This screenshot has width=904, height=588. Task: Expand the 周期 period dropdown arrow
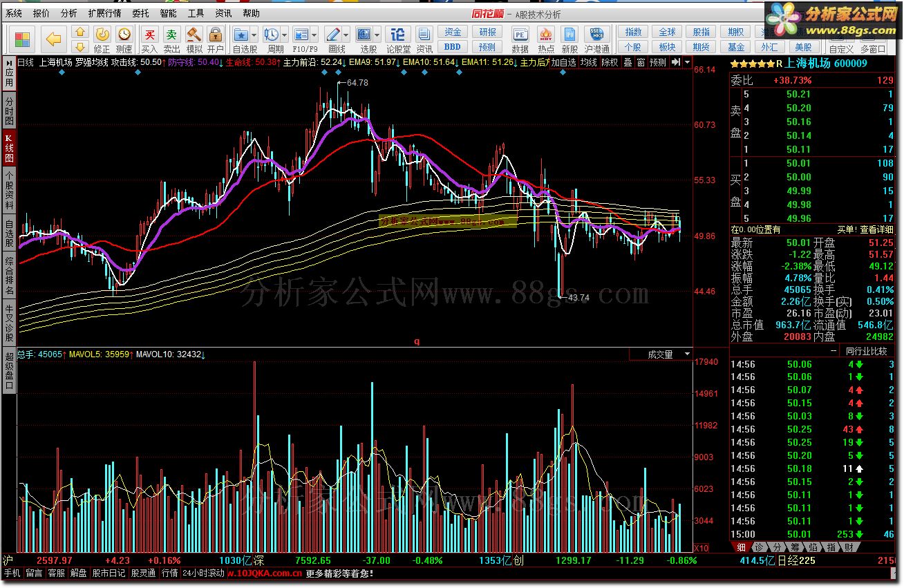coord(284,34)
